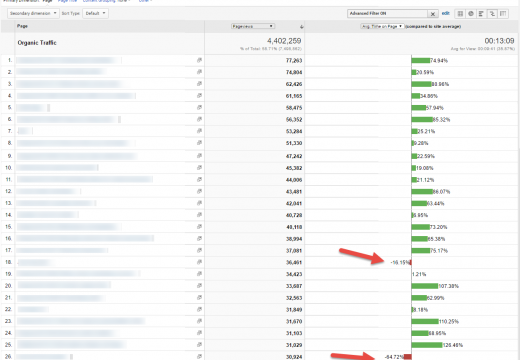Screen dimensions: 520x360
Task: Click the green 74.94% comparison bar
Action: (x=421, y=60)
